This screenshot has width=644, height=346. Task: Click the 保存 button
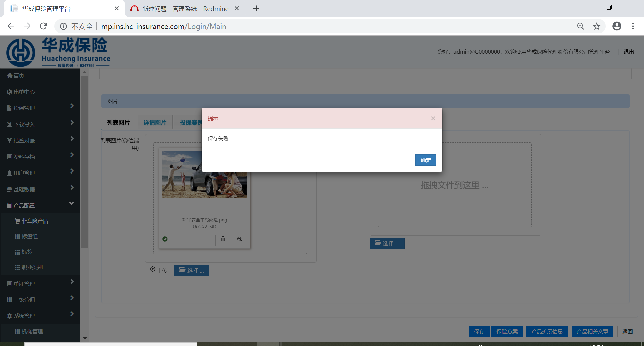(x=479, y=331)
